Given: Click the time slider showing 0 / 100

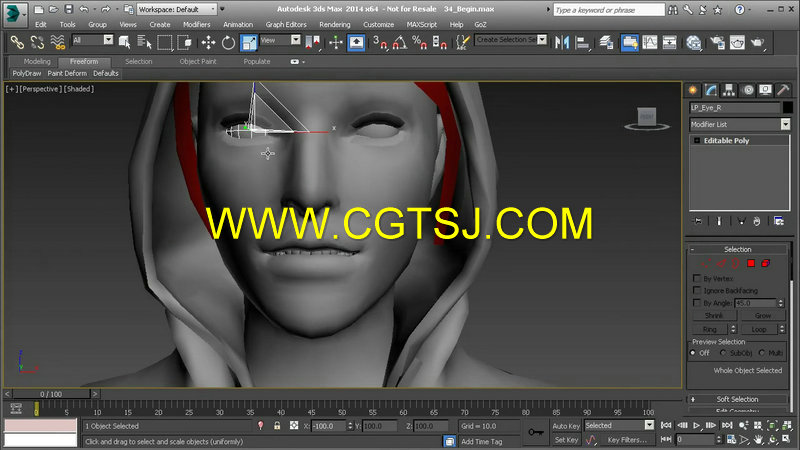Looking at the screenshot, I should [x=51, y=394].
